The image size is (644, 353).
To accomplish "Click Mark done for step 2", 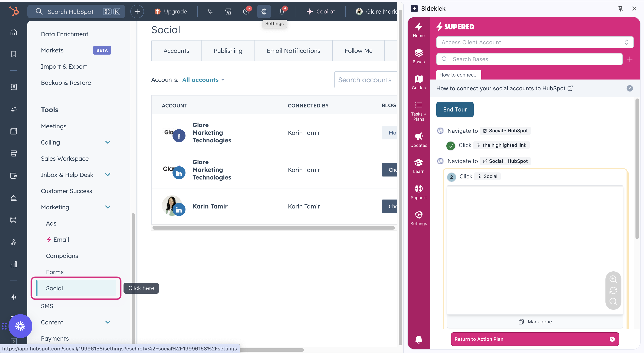I will (535, 321).
